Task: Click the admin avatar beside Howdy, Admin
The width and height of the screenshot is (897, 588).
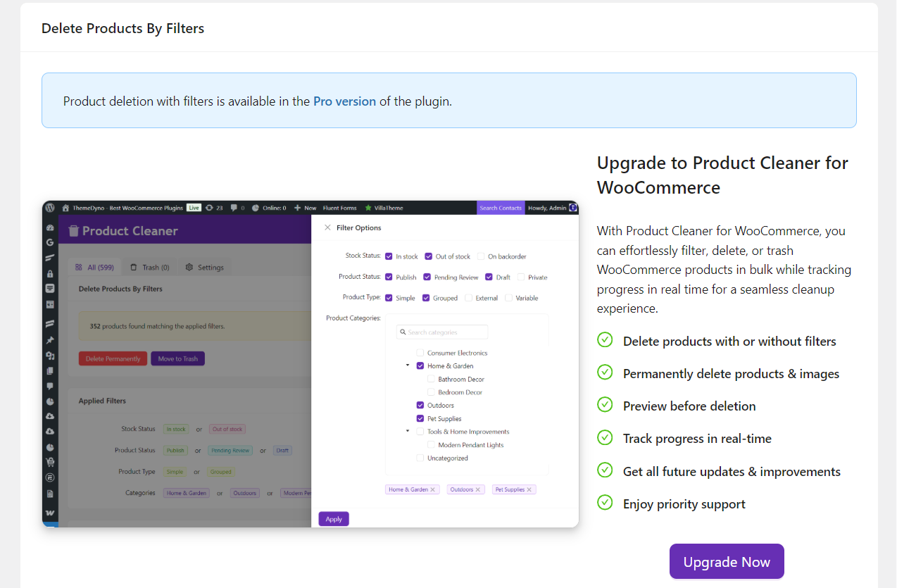Action: coord(573,208)
